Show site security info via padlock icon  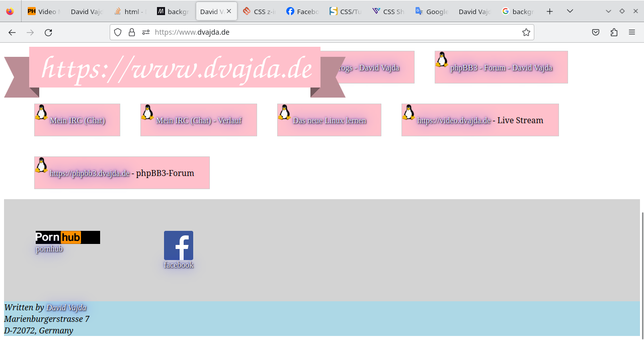(x=132, y=32)
